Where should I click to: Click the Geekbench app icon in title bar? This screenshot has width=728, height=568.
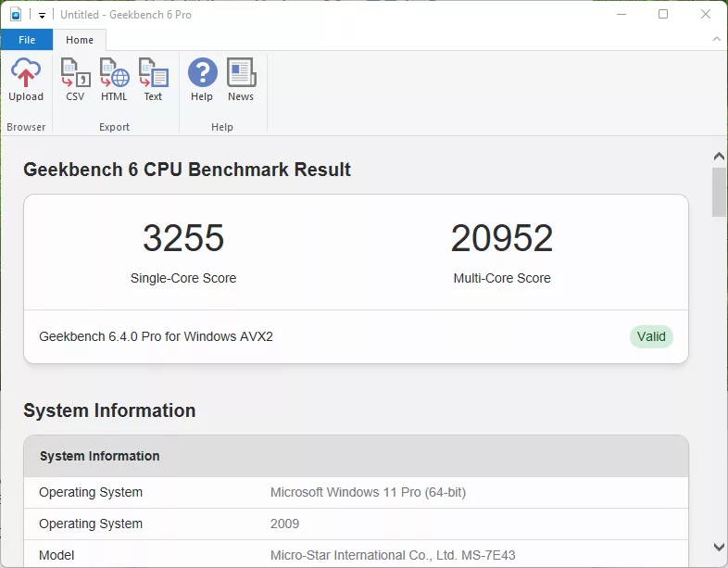pos(16,15)
